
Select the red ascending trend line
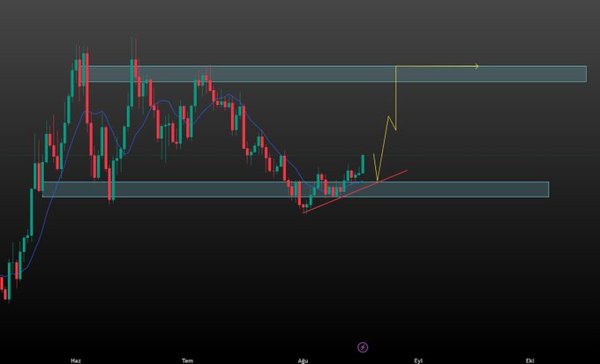(x=355, y=191)
